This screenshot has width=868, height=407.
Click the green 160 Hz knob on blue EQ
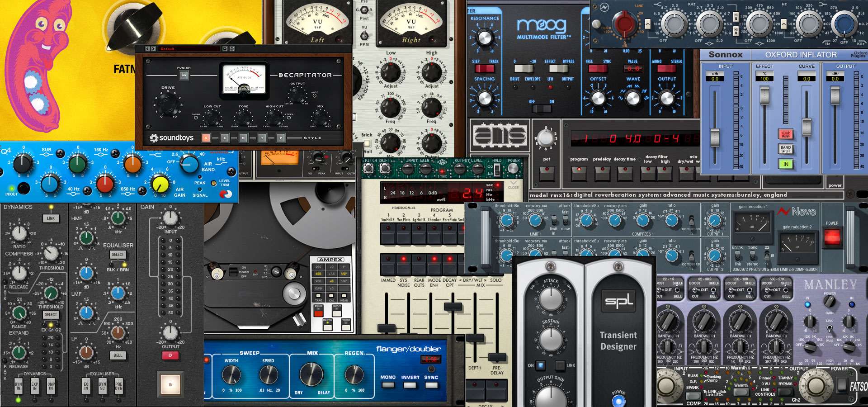point(78,164)
